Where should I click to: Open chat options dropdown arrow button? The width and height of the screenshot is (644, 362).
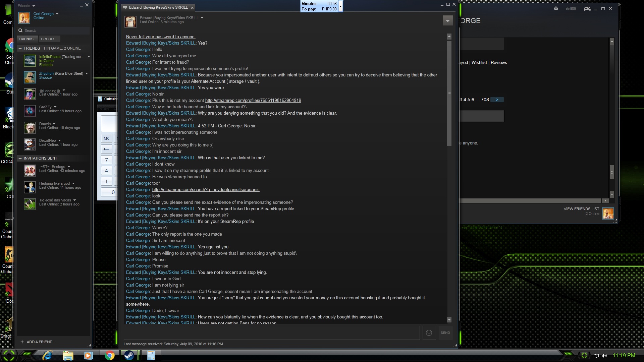[x=447, y=21]
